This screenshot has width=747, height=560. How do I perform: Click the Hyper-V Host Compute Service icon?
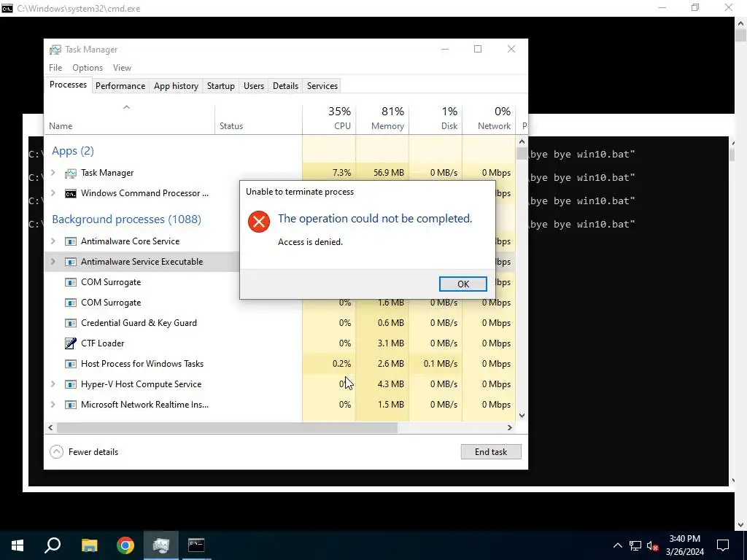pyautogui.click(x=71, y=384)
